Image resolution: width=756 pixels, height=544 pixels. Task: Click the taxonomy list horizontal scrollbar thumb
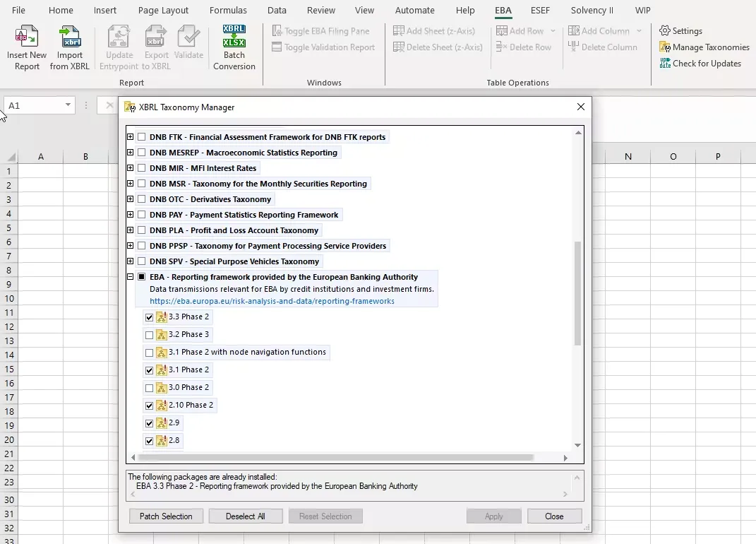pyautogui.click(x=335, y=457)
